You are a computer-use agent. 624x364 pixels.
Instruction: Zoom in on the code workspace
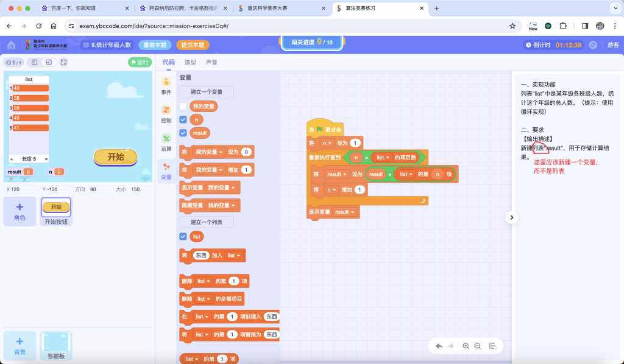466,346
